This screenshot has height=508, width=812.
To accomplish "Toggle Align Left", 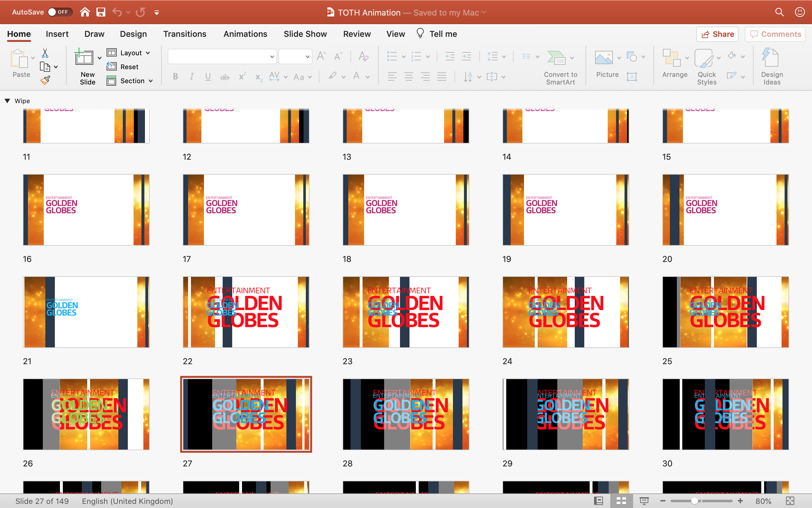I will pyautogui.click(x=392, y=77).
